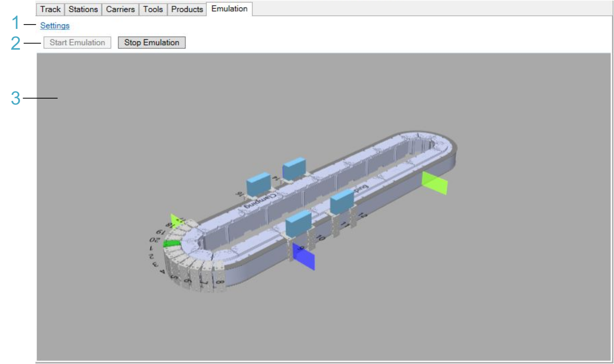Click the blue product box near carrier 12
Image resolution: width=614 pixels, height=364 pixels.
tap(341, 201)
